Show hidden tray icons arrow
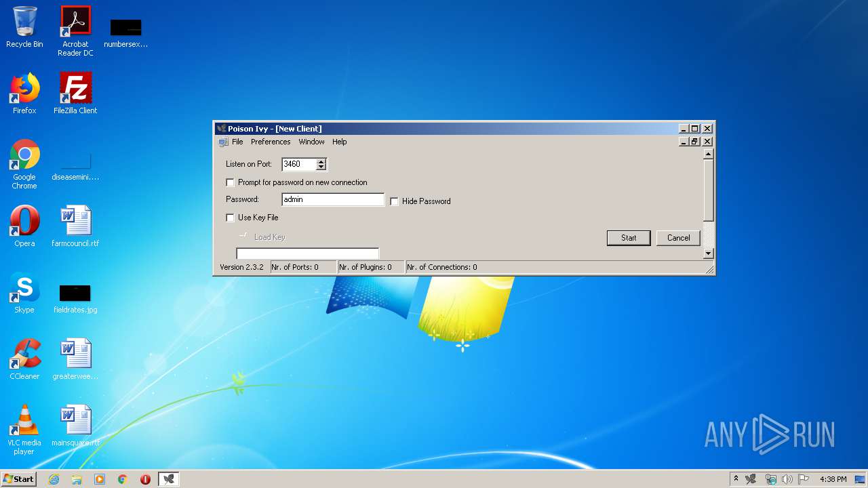868x488 pixels. tap(736, 479)
